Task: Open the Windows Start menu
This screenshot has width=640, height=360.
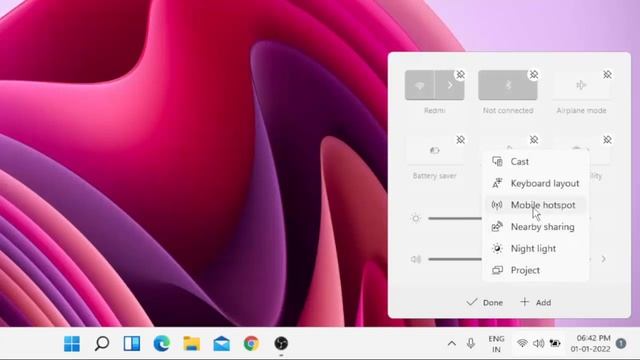Action: [x=72, y=344]
